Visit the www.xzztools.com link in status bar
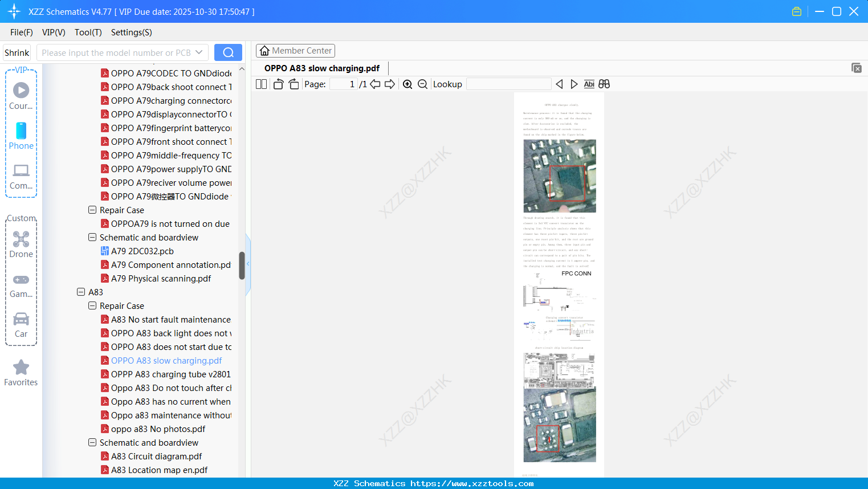This screenshot has height=489, width=868. click(x=472, y=483)
